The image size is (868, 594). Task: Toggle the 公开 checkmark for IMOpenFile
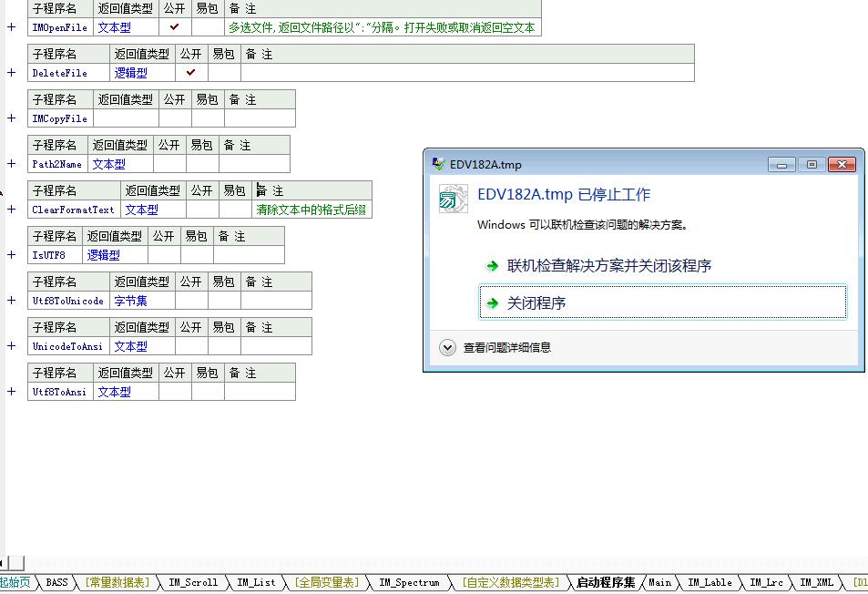[x=175, y=27]
